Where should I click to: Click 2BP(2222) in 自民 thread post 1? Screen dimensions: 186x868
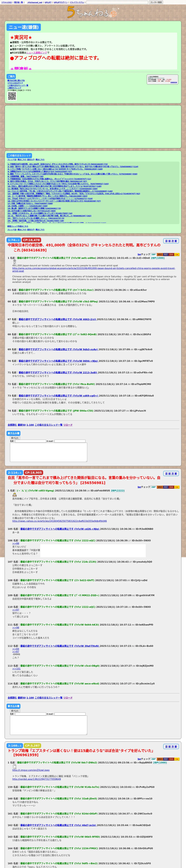click(118, 491)
